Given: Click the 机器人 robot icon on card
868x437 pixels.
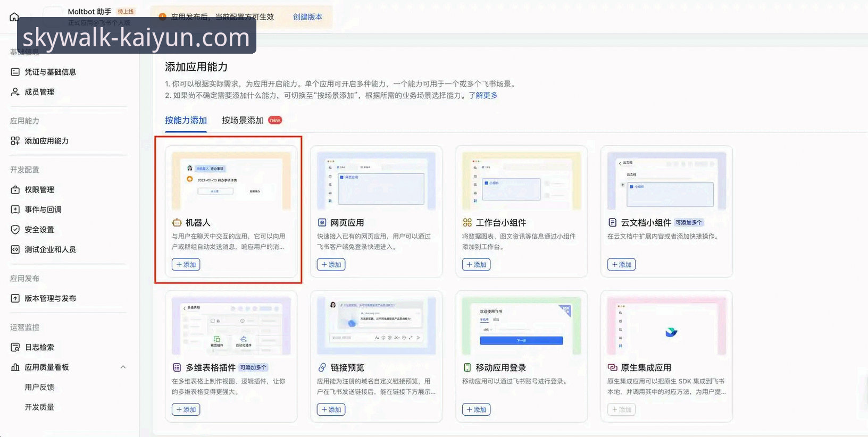Looking at the screenshot, I should 177,223.
